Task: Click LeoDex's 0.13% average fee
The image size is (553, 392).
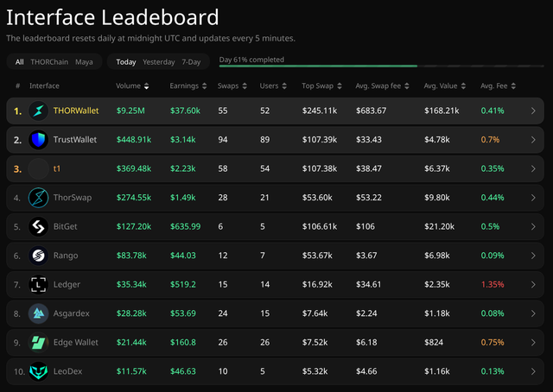Action: coord(493,371)
